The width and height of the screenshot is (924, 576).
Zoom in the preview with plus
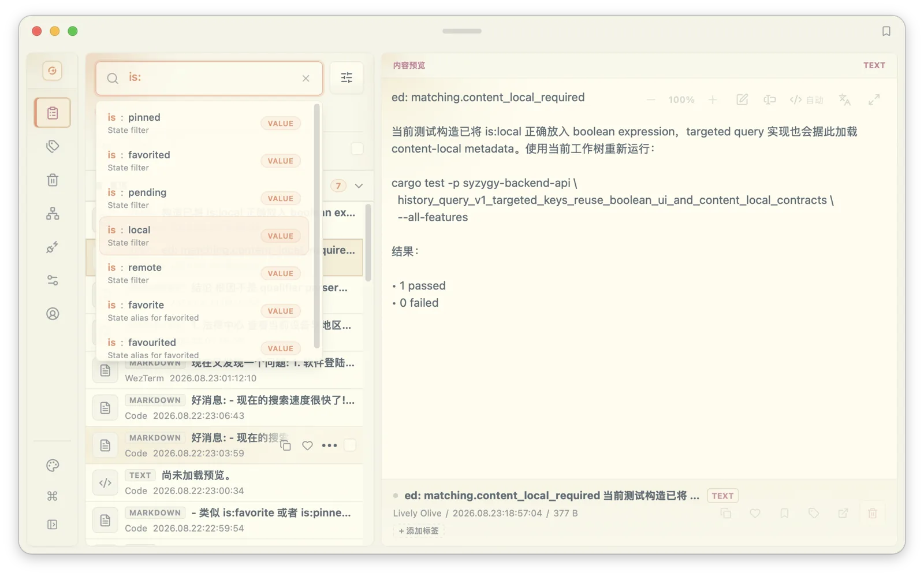[x=713, y=100]
